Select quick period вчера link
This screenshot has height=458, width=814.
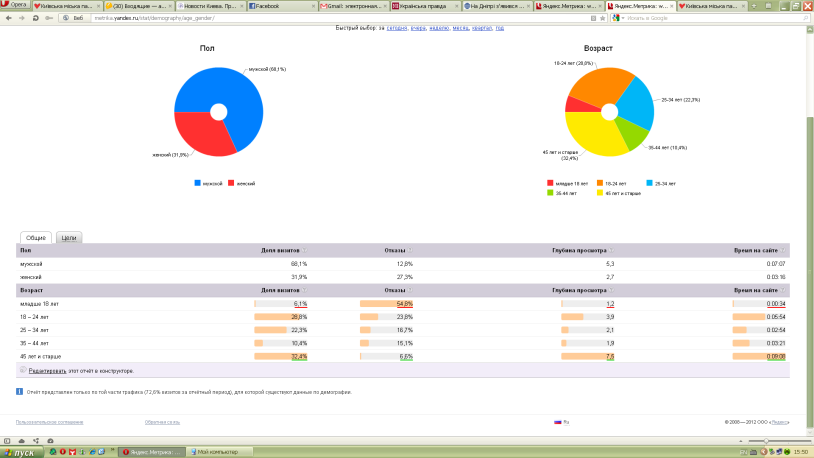[418, 28]
